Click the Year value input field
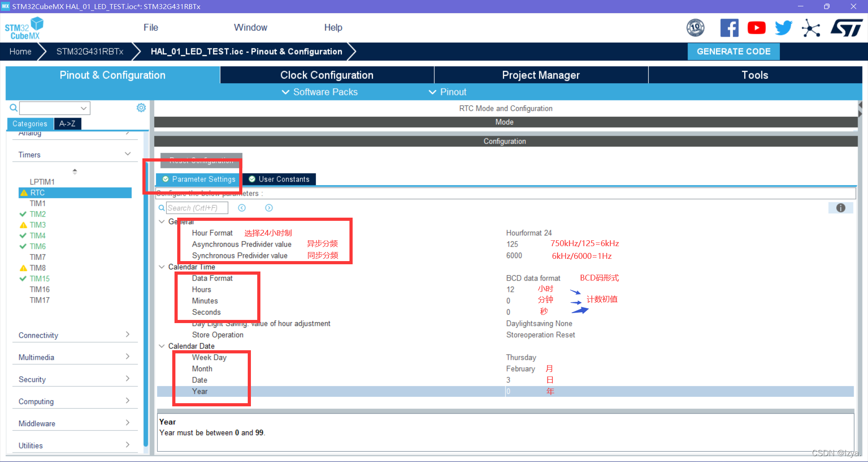The height and width of the screenshot is (462, 868). point(679,391)
